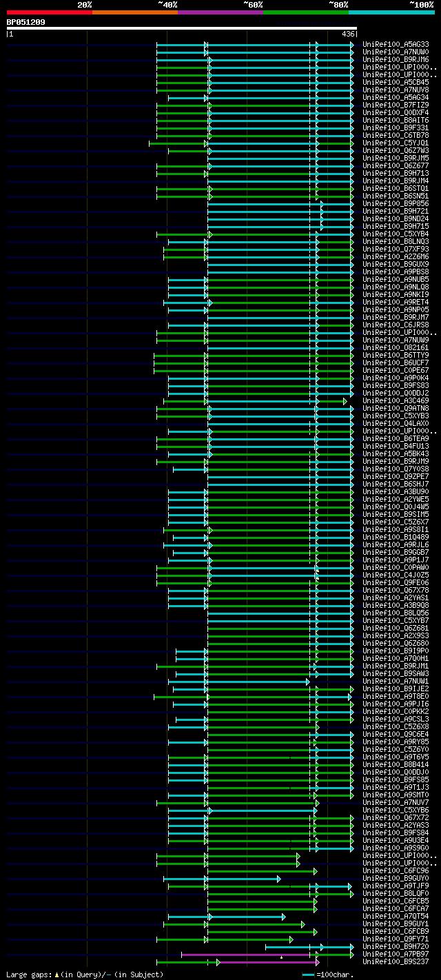This screenshot has width=441, height=980.
Task: Select the UniRef100_B7FIZ9 label
Action: [395, 105]
